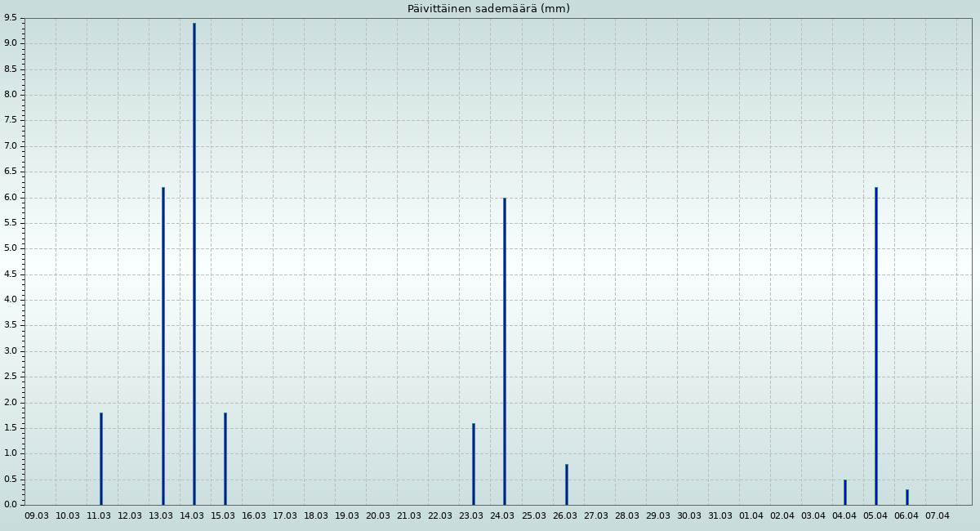Screen dimensions: 980x531
Task: Click the small bar at 26.03
Action: click(567, 484)
